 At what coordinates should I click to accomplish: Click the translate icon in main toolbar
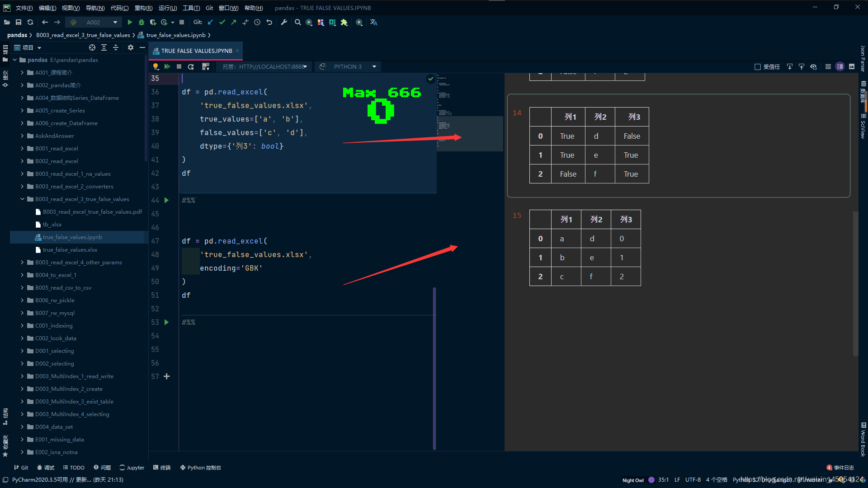pyautogui.click(x=373, y=22)
